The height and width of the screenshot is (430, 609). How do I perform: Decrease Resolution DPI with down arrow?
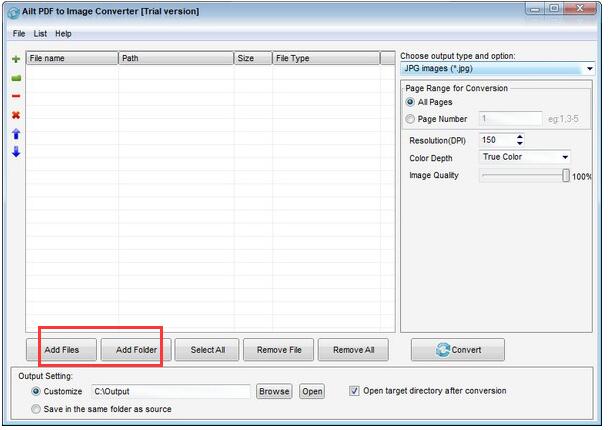coord(520,143)
